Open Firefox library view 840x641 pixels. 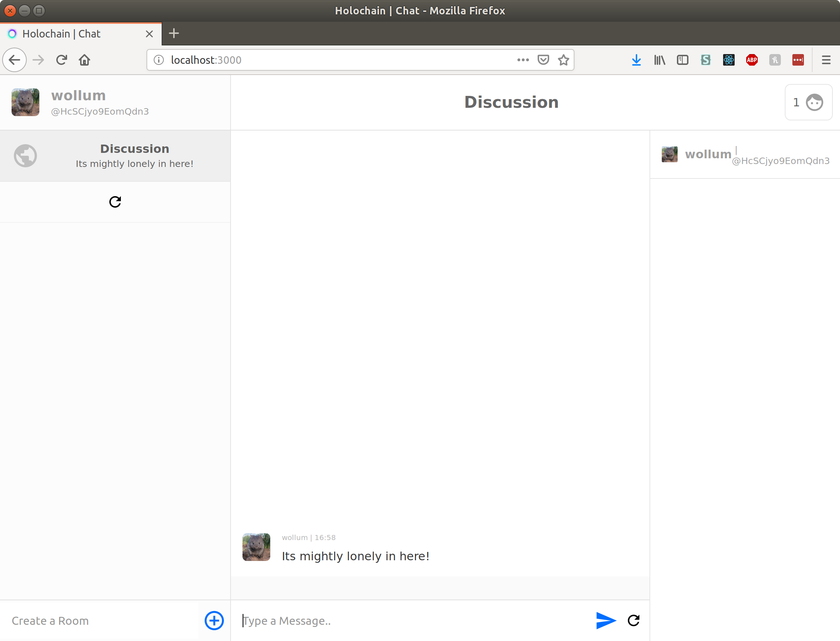click(x=659, y=60)
